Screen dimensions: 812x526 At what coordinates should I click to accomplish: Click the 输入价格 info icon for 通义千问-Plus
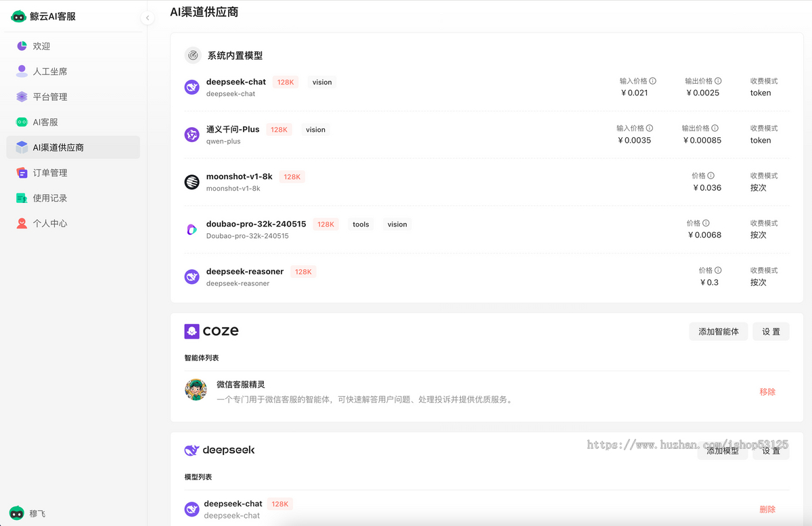pos(650,128)
